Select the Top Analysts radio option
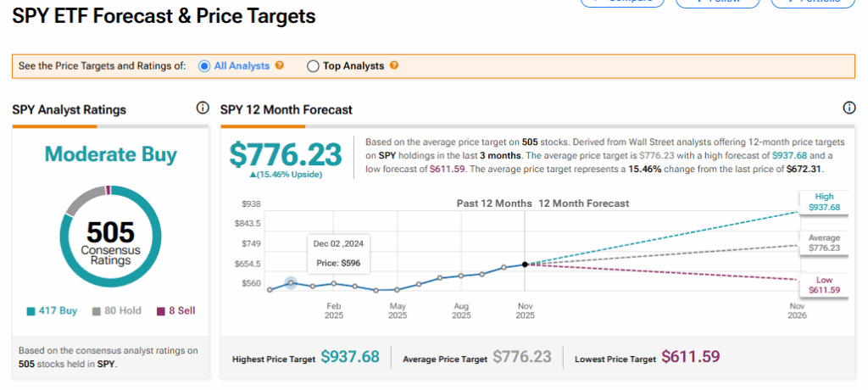Viewport: 868px width, 390px height. click(313, 66)
